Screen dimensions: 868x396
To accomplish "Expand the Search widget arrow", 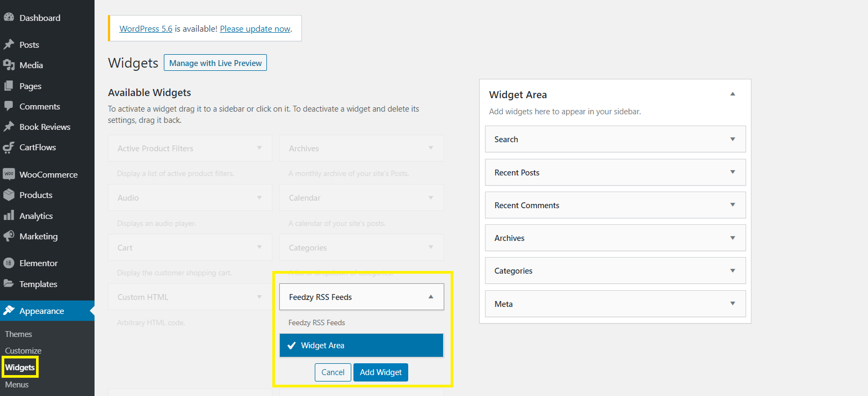I will click(733, 139).
